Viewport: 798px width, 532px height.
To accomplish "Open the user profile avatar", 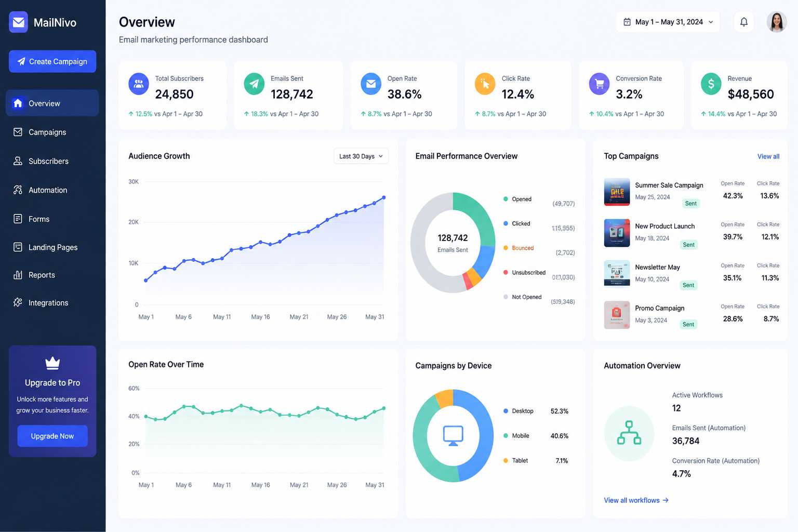I will coord(777,22).
